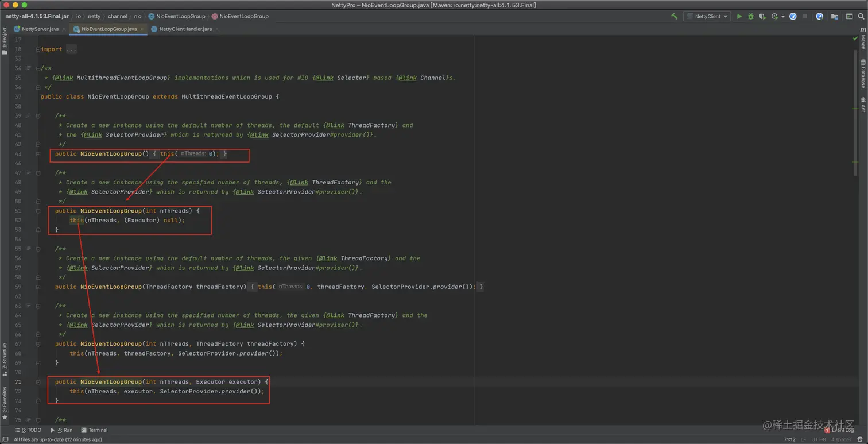Collapse the class Javadoc at line 34
Viewport: 868px width, 444px height.
click(x=38, y=68)
